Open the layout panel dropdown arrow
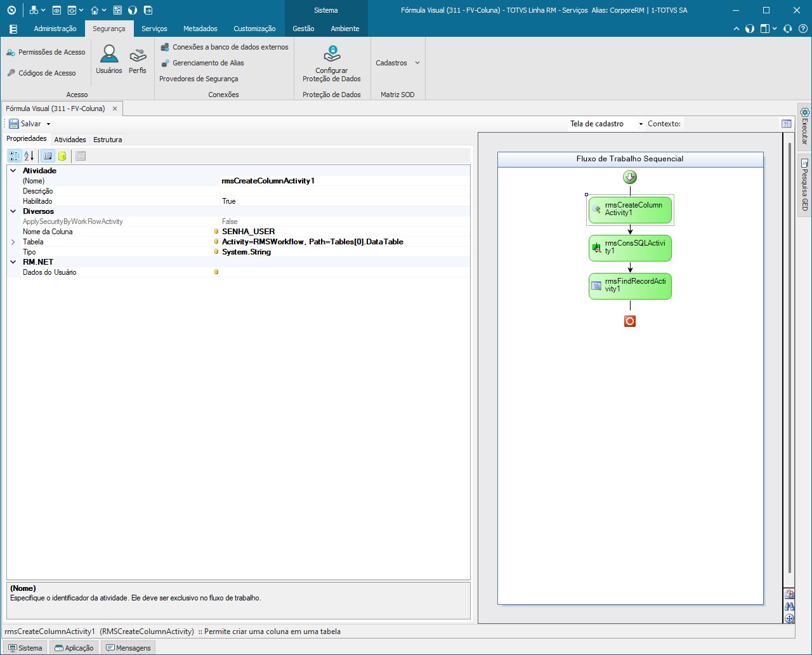 [x=775, y=29]
